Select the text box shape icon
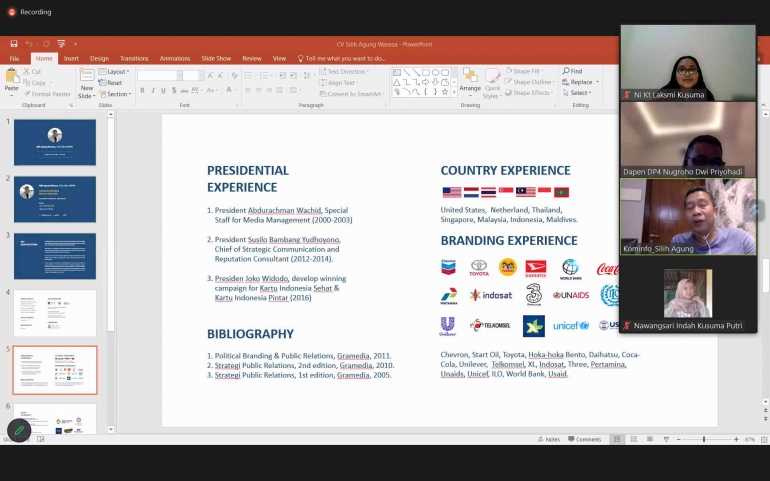Screen dimensions: 770x481 [397, 72]
